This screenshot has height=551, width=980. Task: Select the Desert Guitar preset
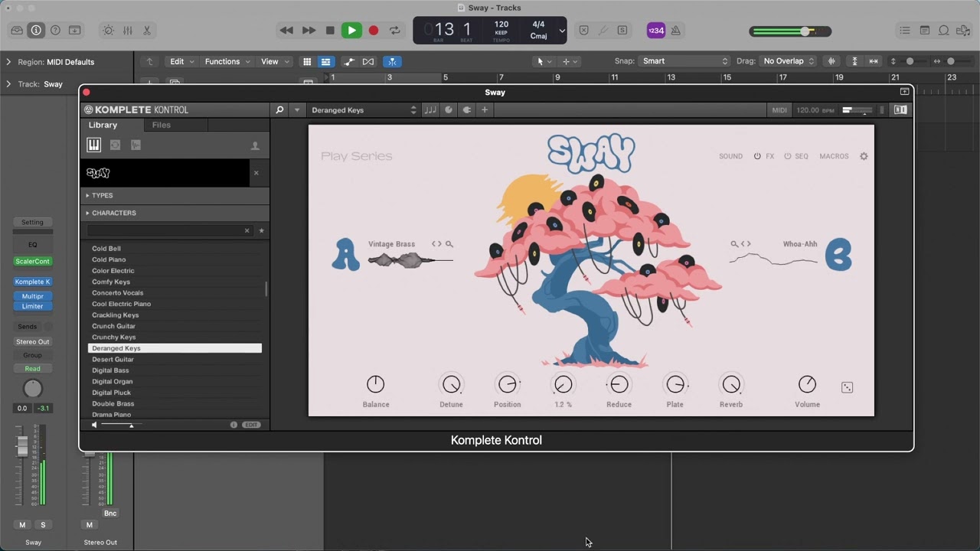click(113, 359)
